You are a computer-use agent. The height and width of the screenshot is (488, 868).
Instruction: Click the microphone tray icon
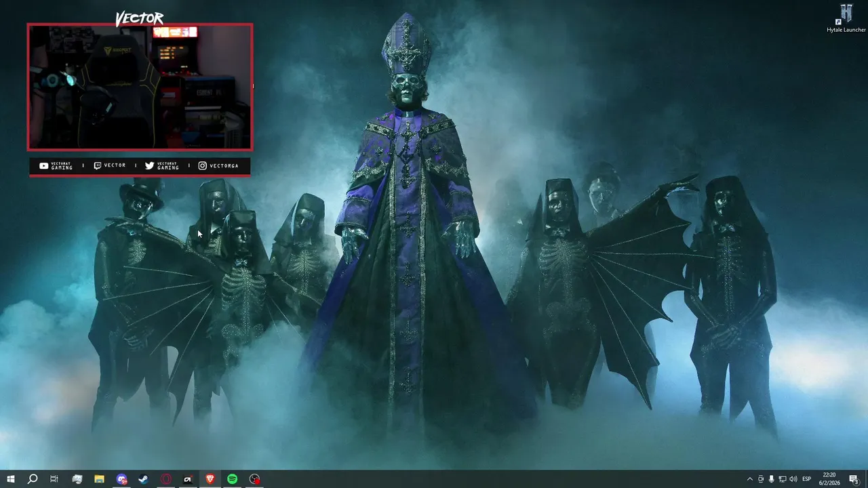coord(771,479)
